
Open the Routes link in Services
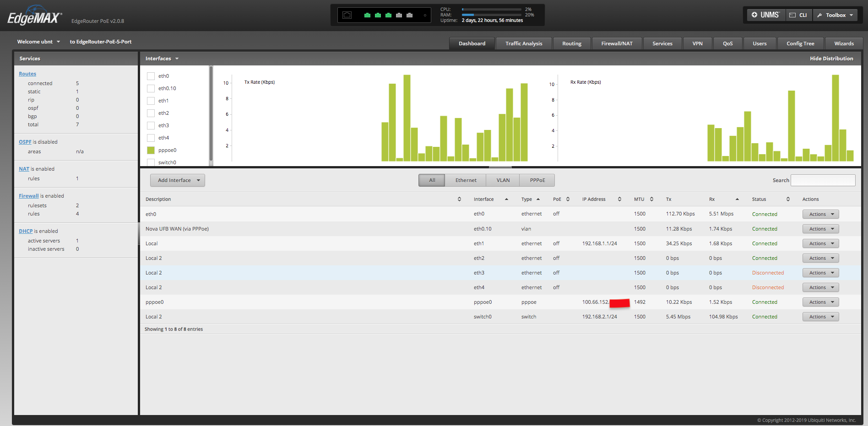pyautogui.click(x=27, y=74)
